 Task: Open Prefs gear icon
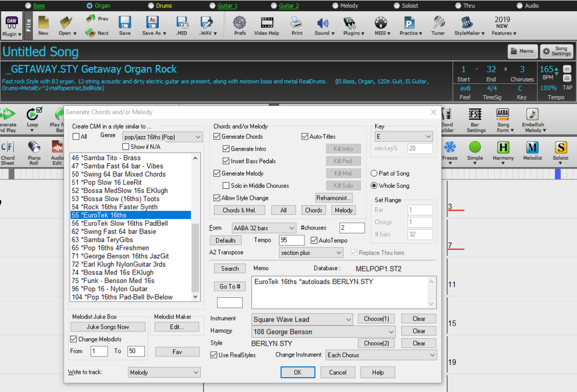click(x=240, y=26)
